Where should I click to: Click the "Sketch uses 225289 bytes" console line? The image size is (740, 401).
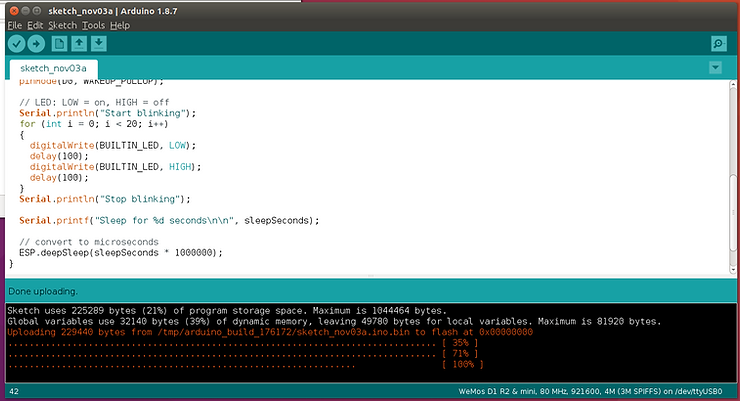227,311
